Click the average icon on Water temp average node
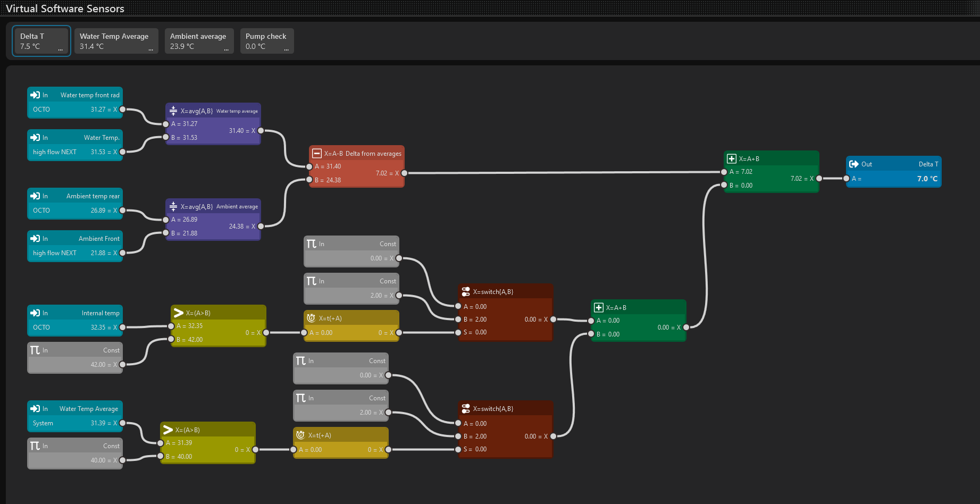This screenshot has height=504, width=980. (173, 111)
